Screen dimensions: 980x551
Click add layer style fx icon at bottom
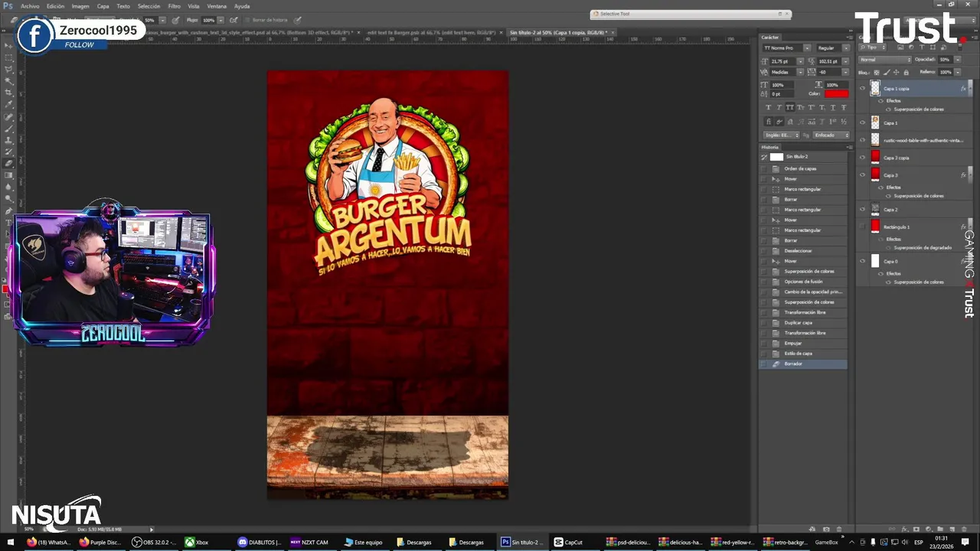click(905, 529)
